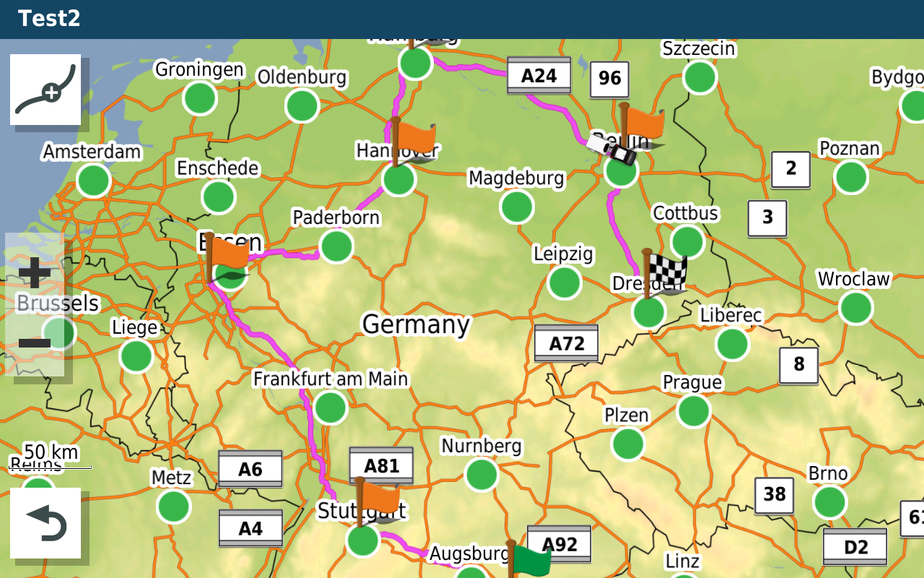924x578 pixels.
Task: Select the green start flag near Augsburg
Action: tap(530, 559)
